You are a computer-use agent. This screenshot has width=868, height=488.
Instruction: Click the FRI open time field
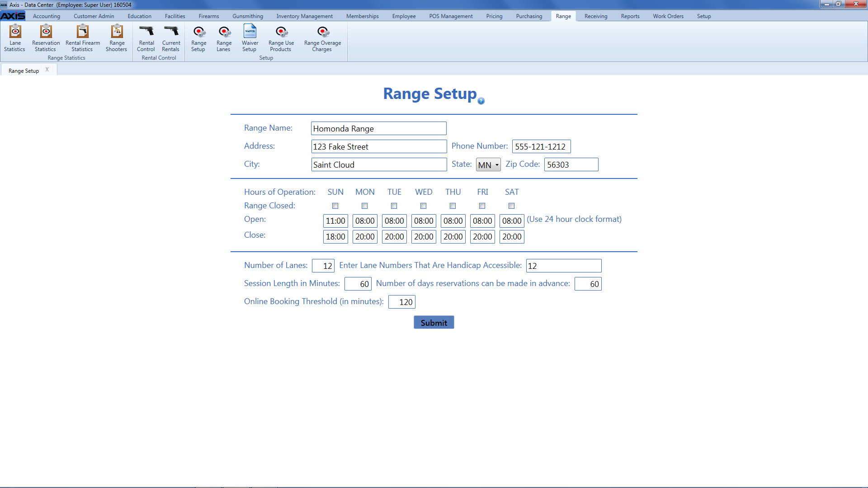pos(482,221)
